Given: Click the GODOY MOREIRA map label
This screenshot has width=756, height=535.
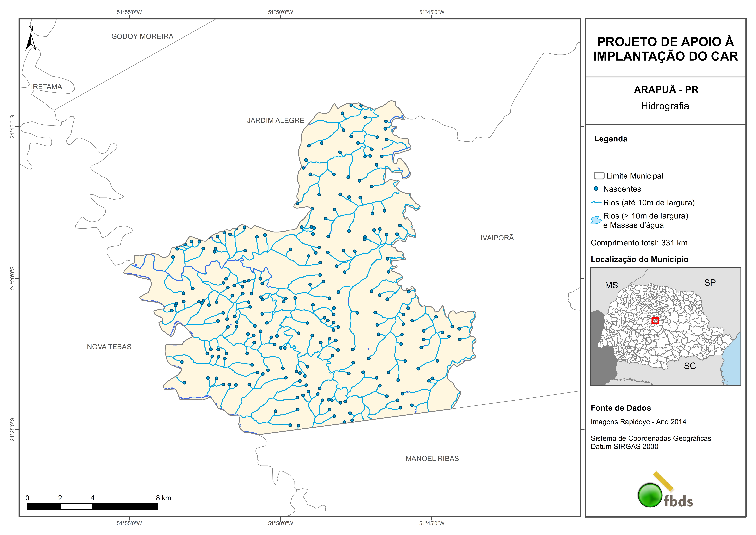Looking at the screenshot, I should pyautogui.click(x=142, y=36).
